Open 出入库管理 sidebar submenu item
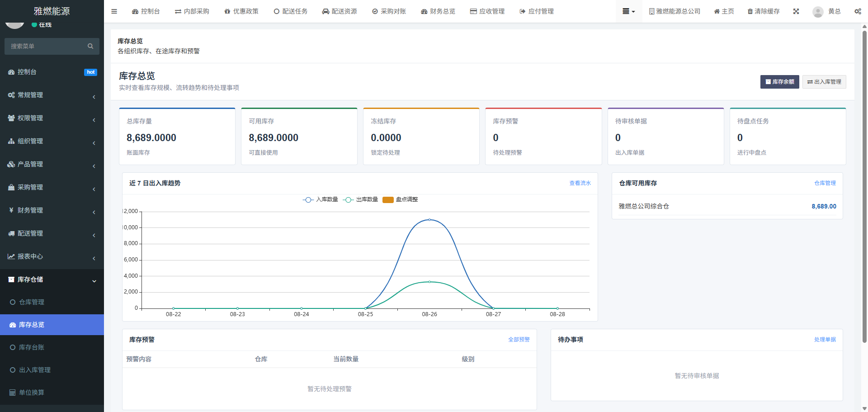 tap(52, 370)
